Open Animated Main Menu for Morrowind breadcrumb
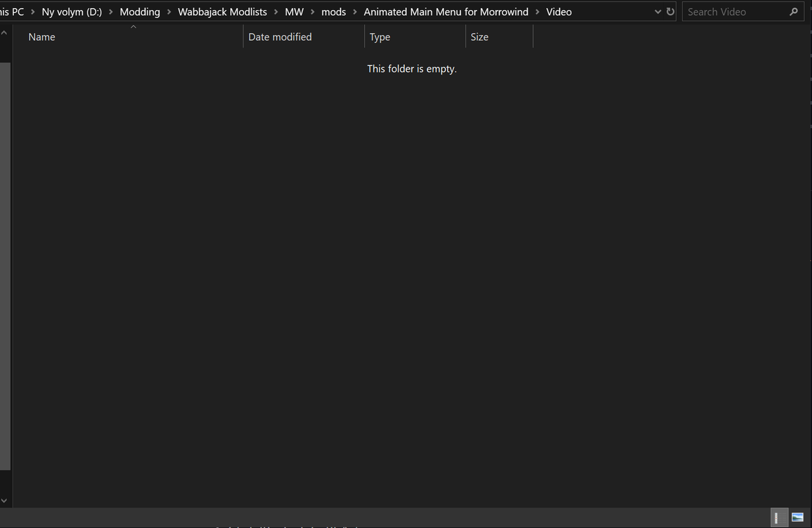The height and width of the screenshot is (528, 812). (446, 12)
